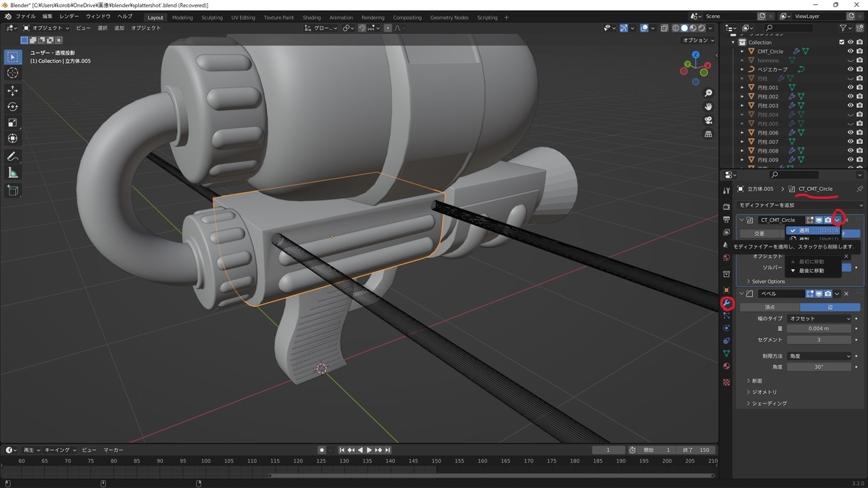Show honmono object with its eye toggle
Viewport: 868px width, 488px height.
click(850, 61)
